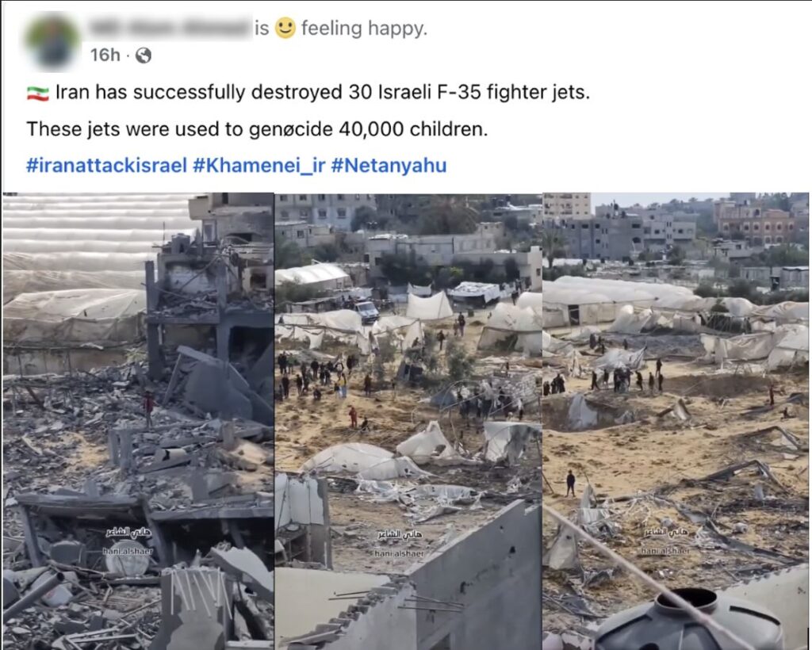Screen dimensions: 812x650
Task: Open left photo of collapsed building rubble
Action: pyautogui.click(x=138, y=421)
